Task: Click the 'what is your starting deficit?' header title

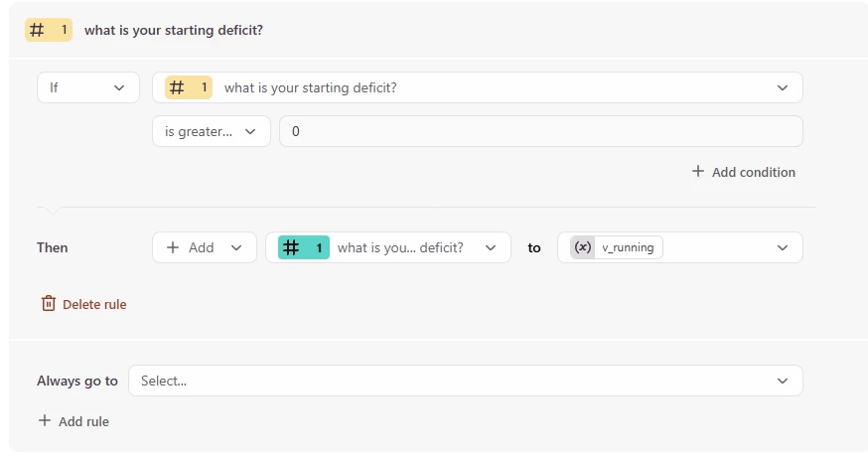Action: click(x=174, y=30)
